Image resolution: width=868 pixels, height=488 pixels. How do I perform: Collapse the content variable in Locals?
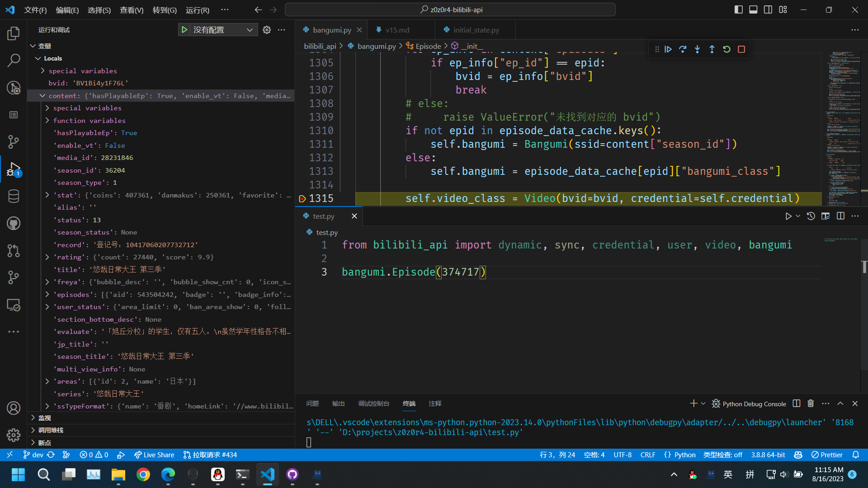[x=42, y=95]
